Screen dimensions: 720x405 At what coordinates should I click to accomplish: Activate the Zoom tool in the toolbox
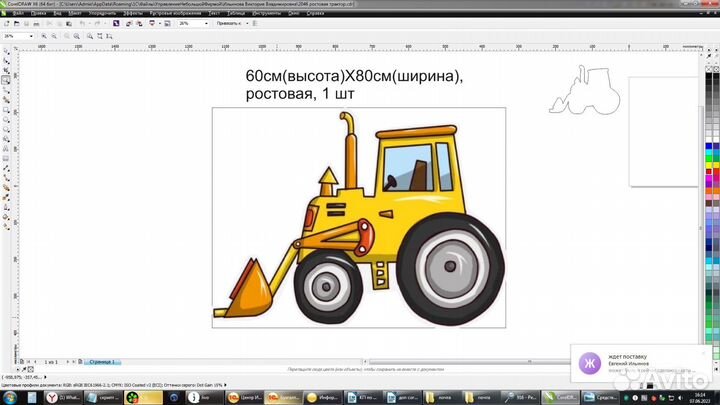tap(6, 79)
